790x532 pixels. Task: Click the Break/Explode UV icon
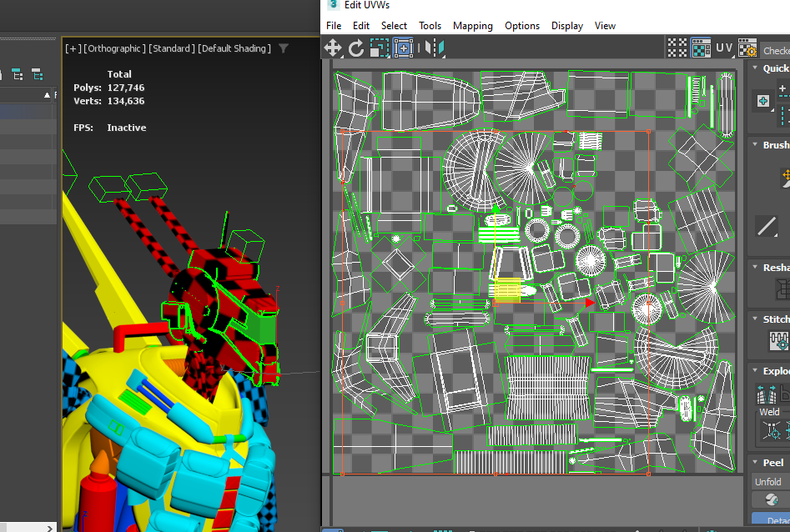[x=765, y=394]
